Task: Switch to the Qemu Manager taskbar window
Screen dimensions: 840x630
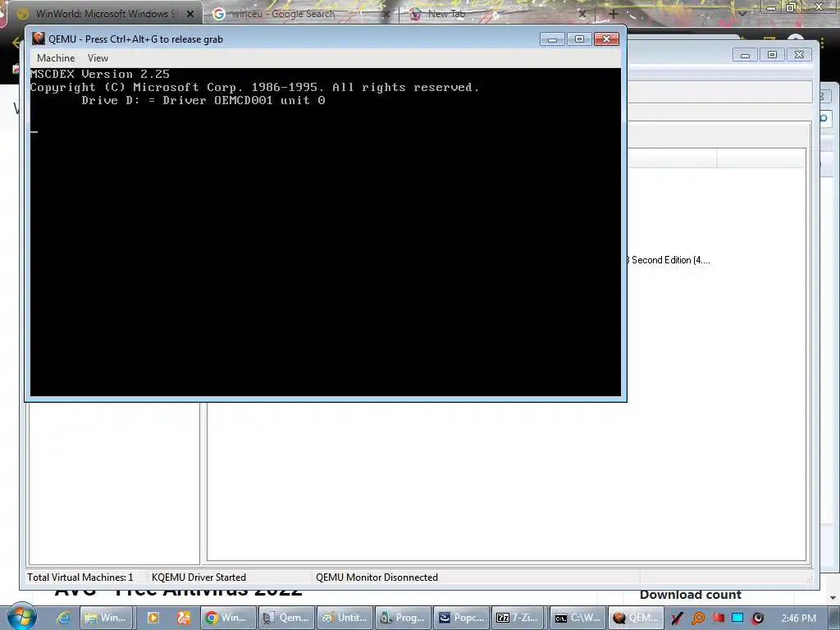Action: pyautogui.click(x=285, y=618)
